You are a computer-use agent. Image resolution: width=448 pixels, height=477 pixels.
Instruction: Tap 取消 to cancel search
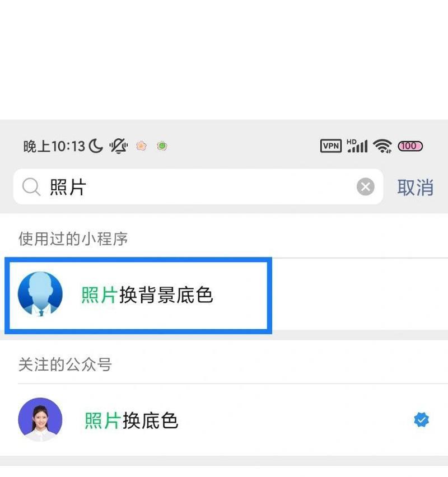click(x=415, y=187)
